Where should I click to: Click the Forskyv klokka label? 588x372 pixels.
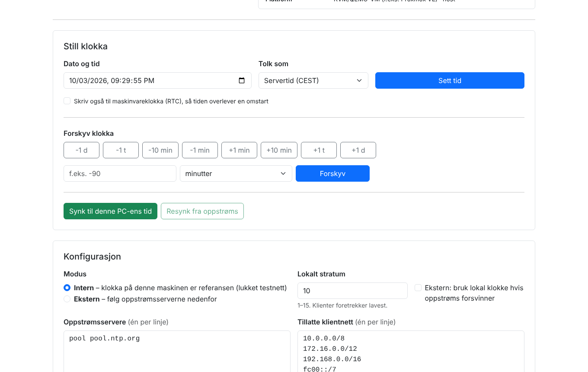pyautogui.click(x=89, y=133)
